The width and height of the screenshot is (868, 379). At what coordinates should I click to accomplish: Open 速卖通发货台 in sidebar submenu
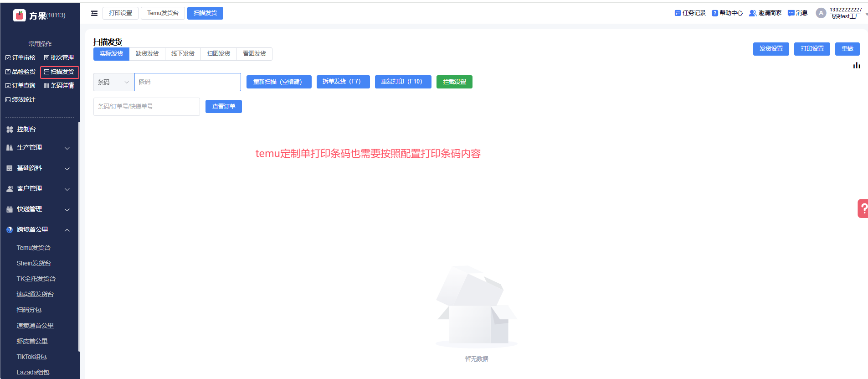coord(35,295)
